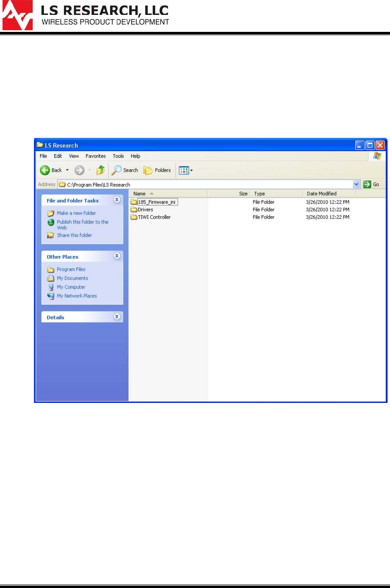Open the Favorites menu
This screenshot has width=390, height=588.
point(96,156)
